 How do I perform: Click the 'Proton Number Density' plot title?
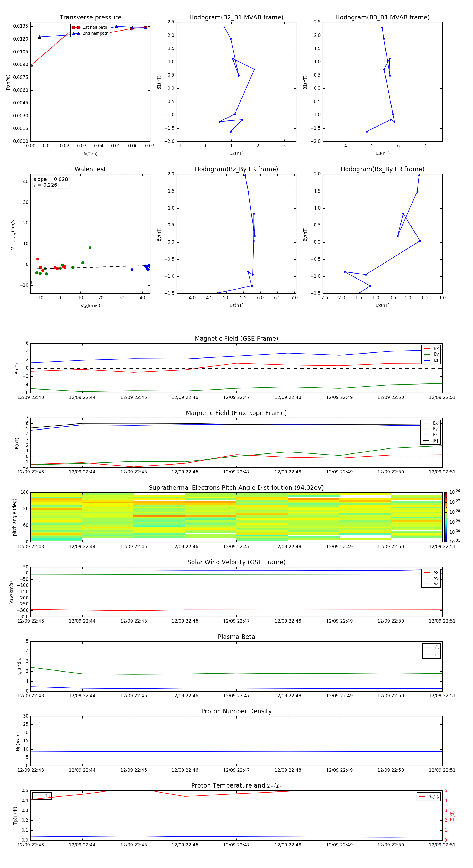click(x=236, y=711)
